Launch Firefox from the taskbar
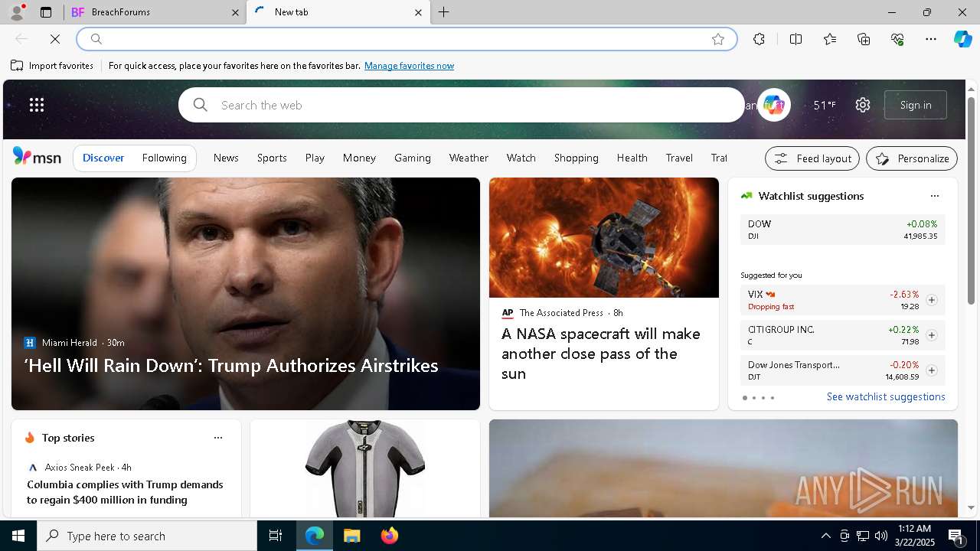 point(389,536)
